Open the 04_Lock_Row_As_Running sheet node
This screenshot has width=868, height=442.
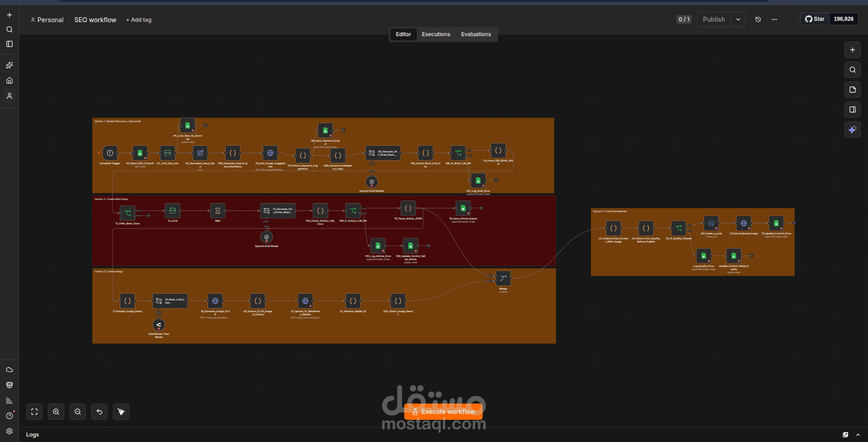188,125
